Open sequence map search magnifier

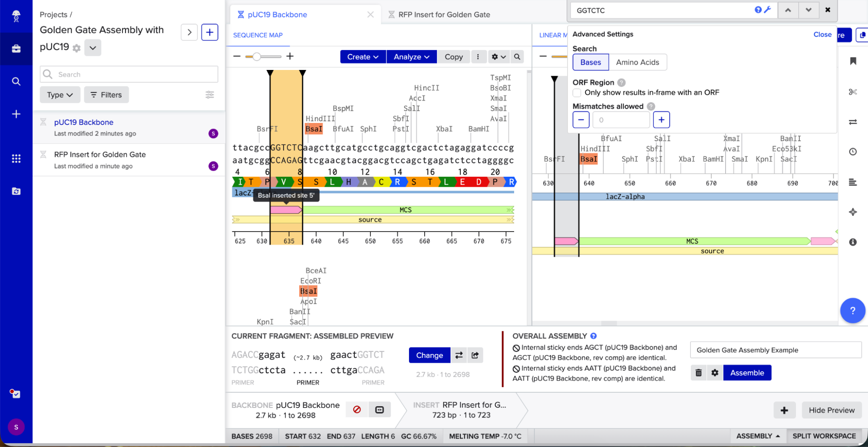coord(517,56)
